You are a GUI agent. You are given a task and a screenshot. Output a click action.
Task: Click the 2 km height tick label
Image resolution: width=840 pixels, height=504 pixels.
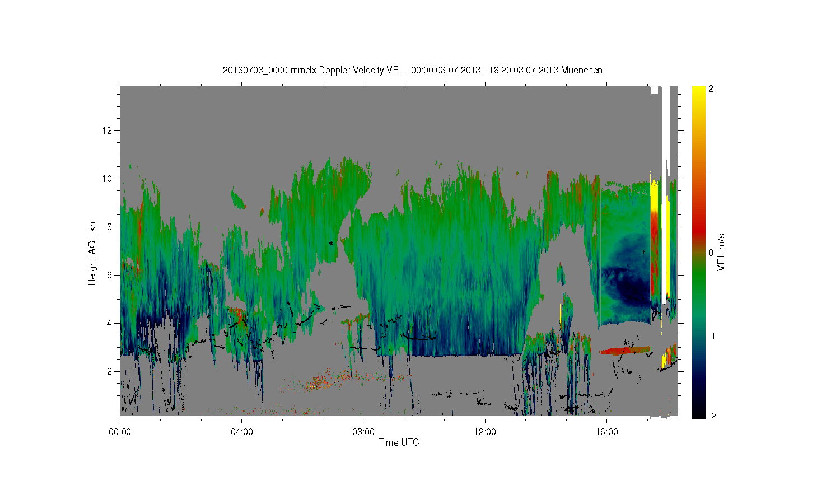(110, 371)
